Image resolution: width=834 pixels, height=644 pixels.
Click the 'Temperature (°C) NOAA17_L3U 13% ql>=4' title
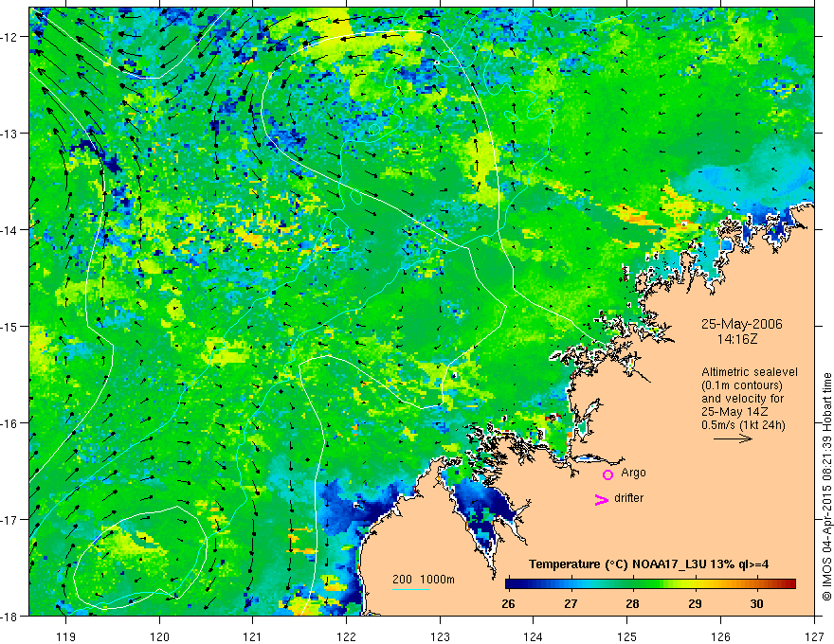tap(648, 564)
